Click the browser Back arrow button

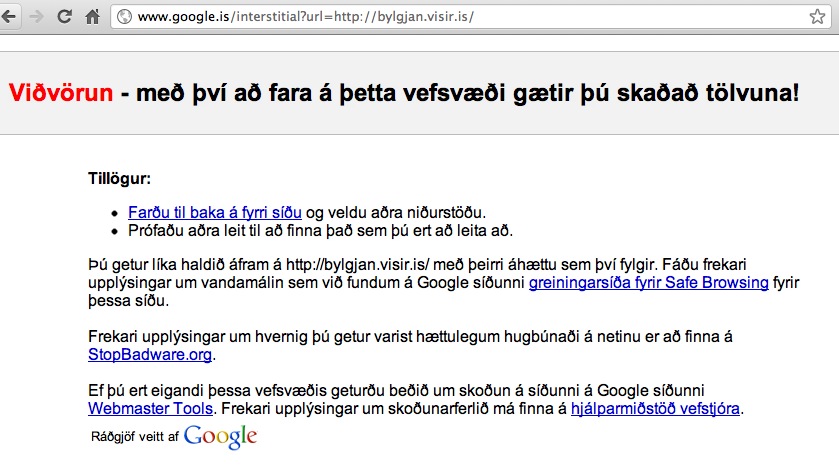pos(13,16)
